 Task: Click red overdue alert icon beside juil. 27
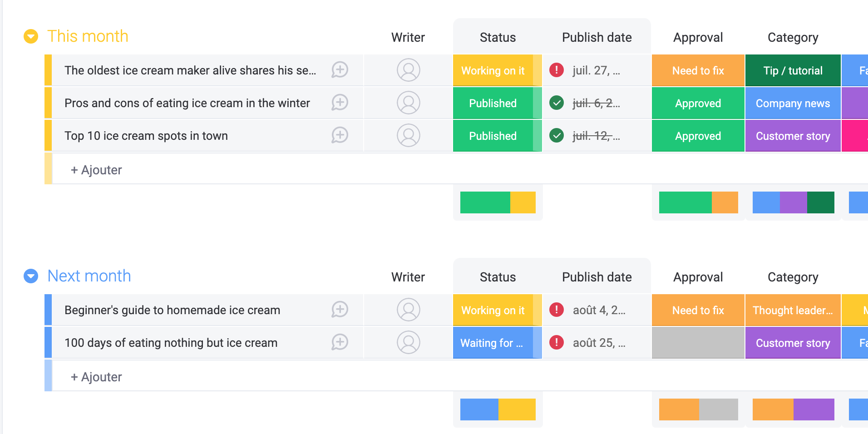(557, 70)
